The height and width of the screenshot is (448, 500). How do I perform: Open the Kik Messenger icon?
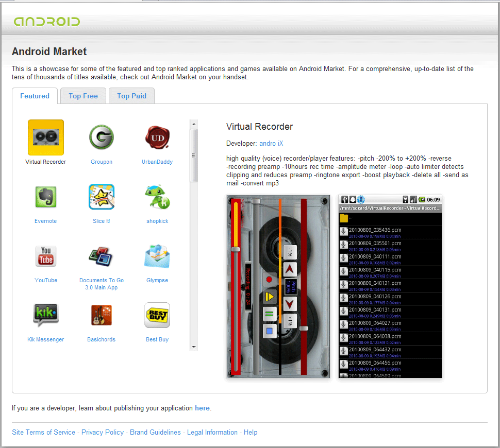[x=46, y=315]
